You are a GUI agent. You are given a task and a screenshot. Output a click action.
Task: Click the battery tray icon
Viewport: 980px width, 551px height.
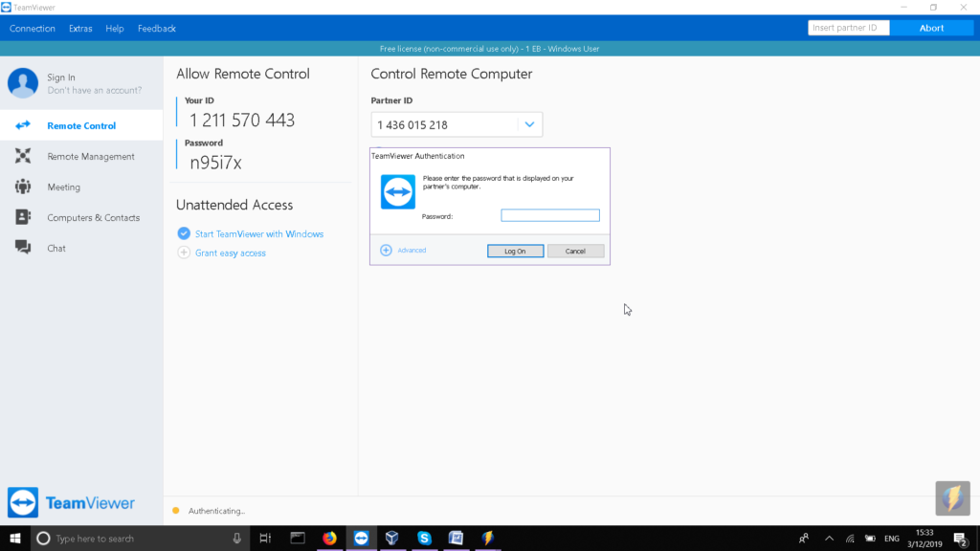[x=870, y=538]
